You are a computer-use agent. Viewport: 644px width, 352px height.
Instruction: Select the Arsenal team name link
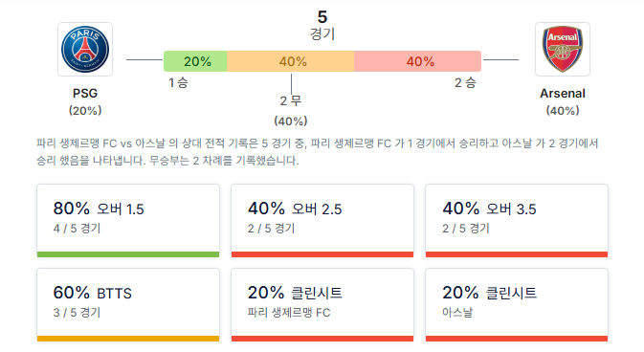(563, 93)
